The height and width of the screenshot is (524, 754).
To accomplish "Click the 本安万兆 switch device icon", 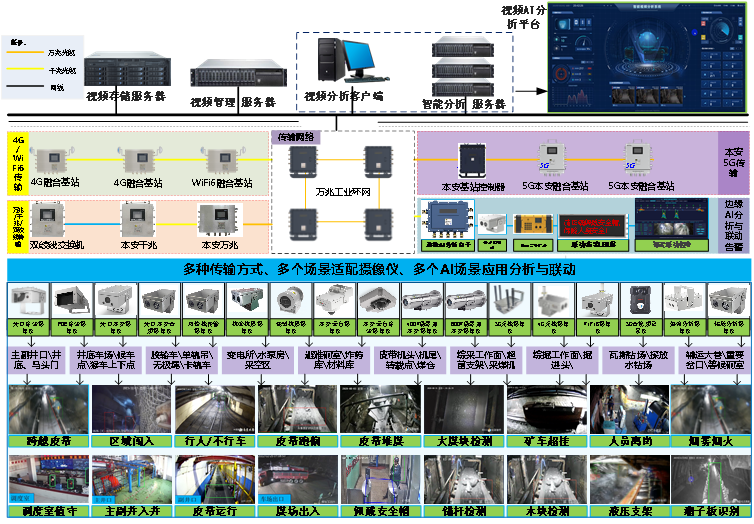I will coord(220,220).
